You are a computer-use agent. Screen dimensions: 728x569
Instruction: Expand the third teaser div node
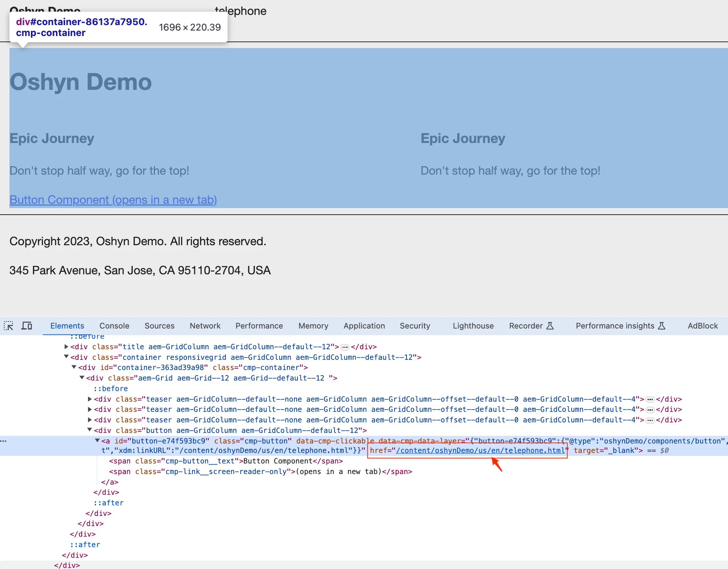pyautogui.click(x=90, y=420)
